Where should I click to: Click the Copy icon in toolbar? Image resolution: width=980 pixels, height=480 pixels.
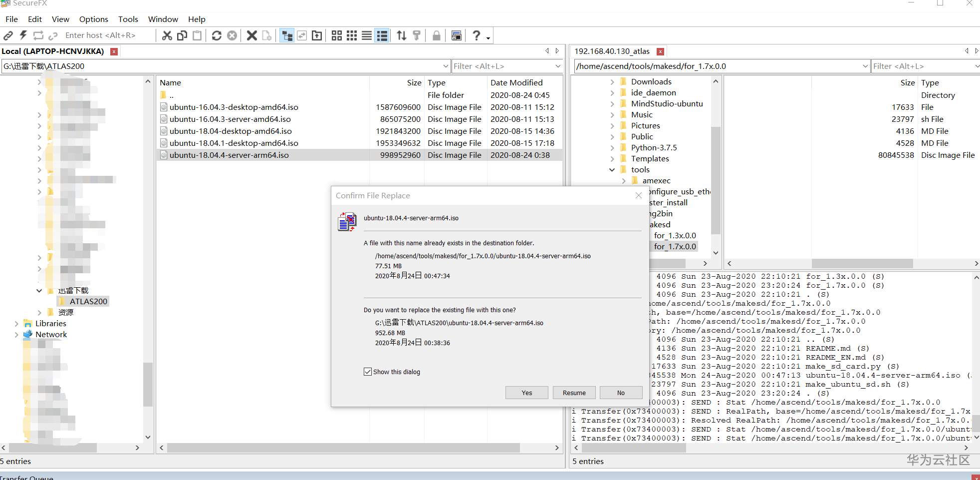(182, 35)
